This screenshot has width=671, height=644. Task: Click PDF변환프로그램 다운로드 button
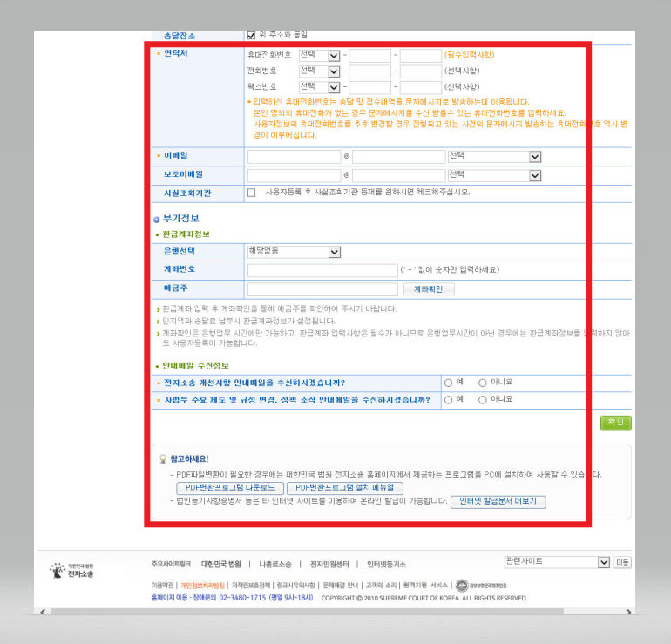pos(230,488)
